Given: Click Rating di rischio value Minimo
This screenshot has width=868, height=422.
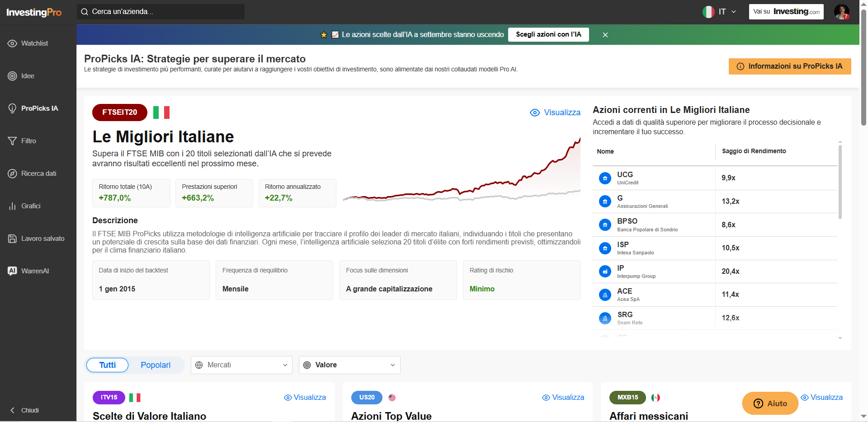Looking at the screenshot, I should click(x=482, y=289).
